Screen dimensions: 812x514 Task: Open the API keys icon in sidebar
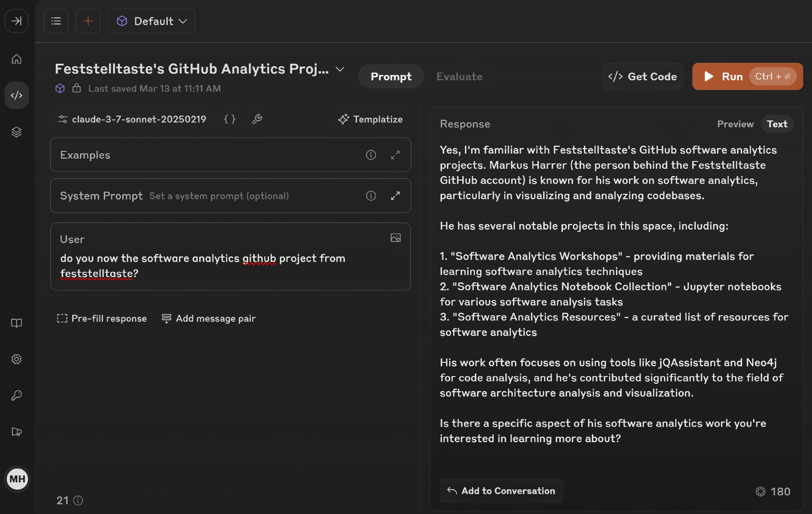point(16,396)
